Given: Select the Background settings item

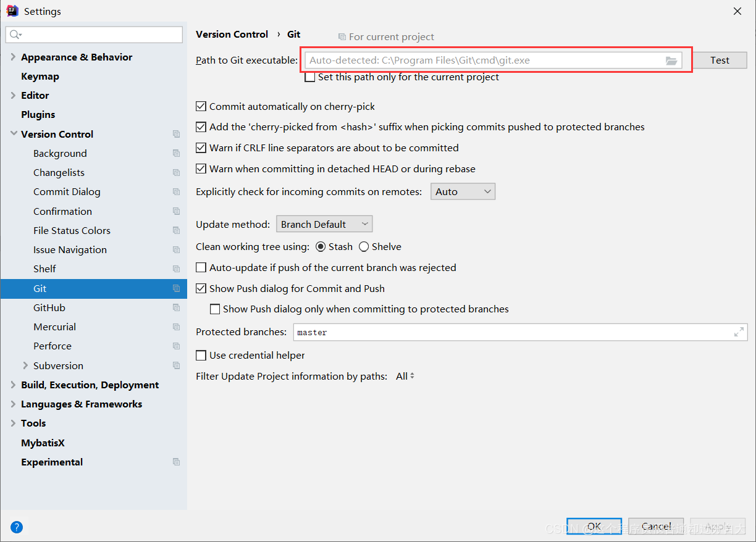Looking at the screenshot, I should (x=60, y=153).
